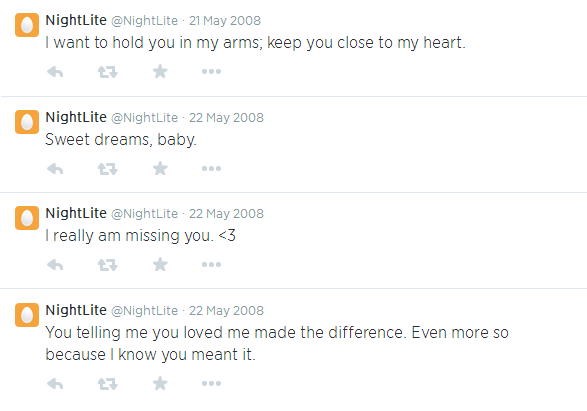The image size is (587, 411).
Task: Click @NightLite handle on 'made the difference' tweet
Action: pos(145,310)
